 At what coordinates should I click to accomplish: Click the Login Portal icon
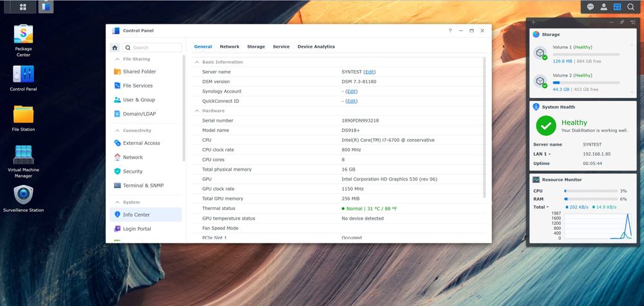coord(117,229)
